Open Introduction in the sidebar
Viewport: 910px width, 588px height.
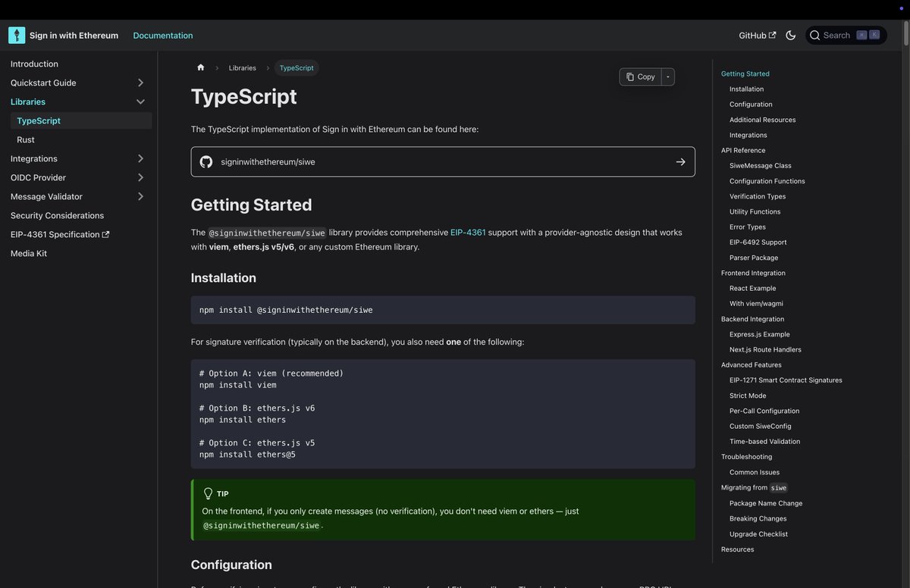34,64
